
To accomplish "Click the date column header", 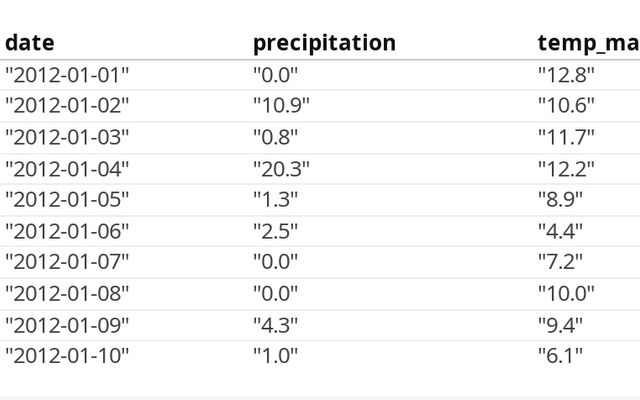I will (x=30, y=43).
